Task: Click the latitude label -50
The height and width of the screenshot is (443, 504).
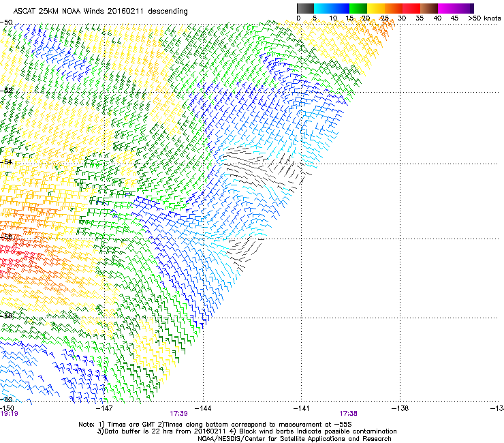Action: click(x=6, y=22)
